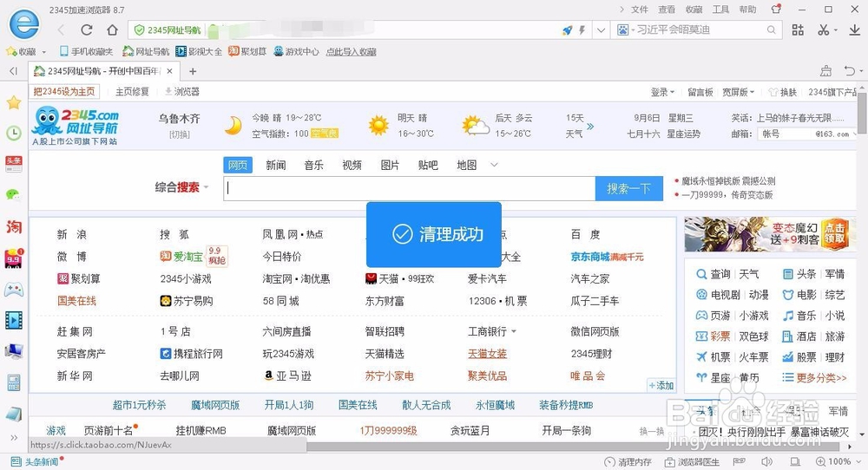Click the 变态魔幻 ad banner
Screen dimensions: 868x470
[769, 234]
